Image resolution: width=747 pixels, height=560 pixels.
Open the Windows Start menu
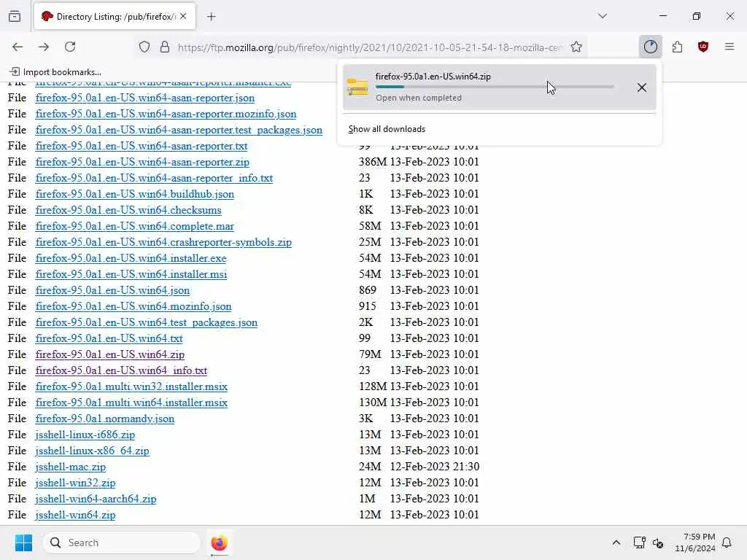23,542
